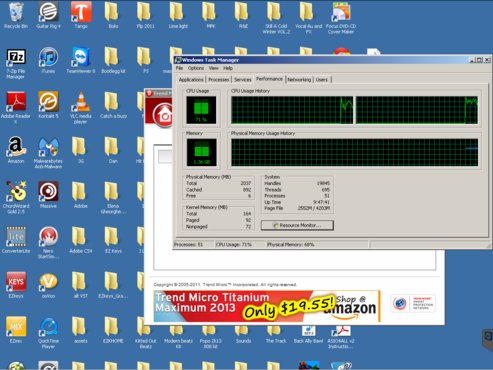This screenshot has height=370, width=493.
Task: Open the Recycle Bin desktop icon
Action: [16, 15]
